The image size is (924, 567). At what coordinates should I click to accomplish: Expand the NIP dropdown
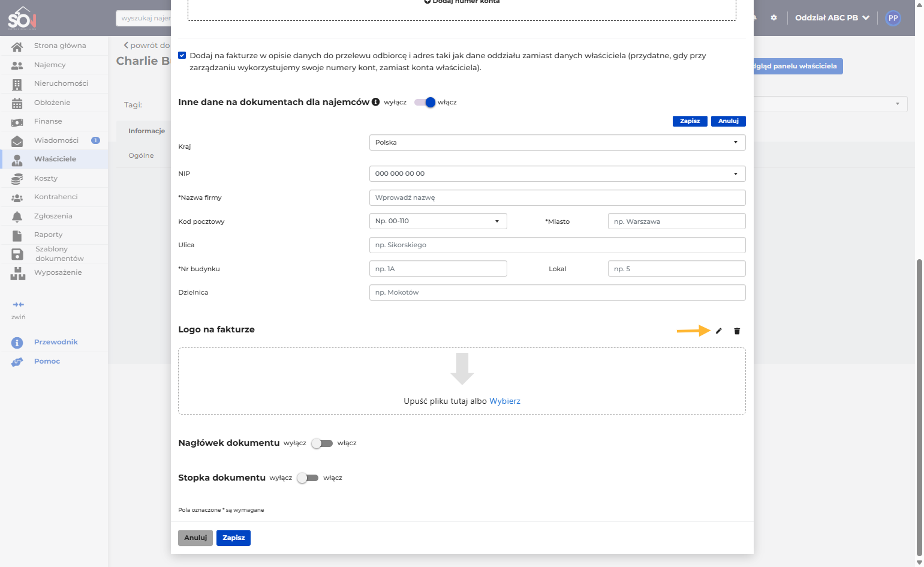557,173
